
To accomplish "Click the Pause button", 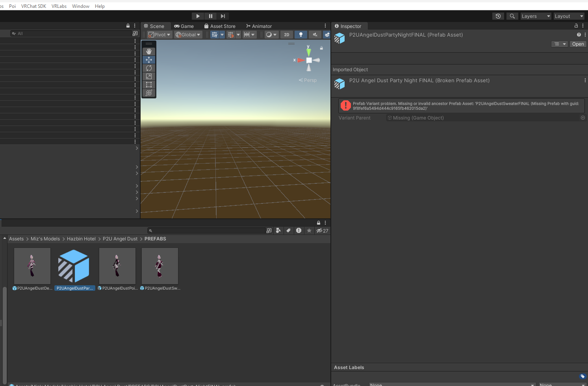I will (x=211, y=16).
